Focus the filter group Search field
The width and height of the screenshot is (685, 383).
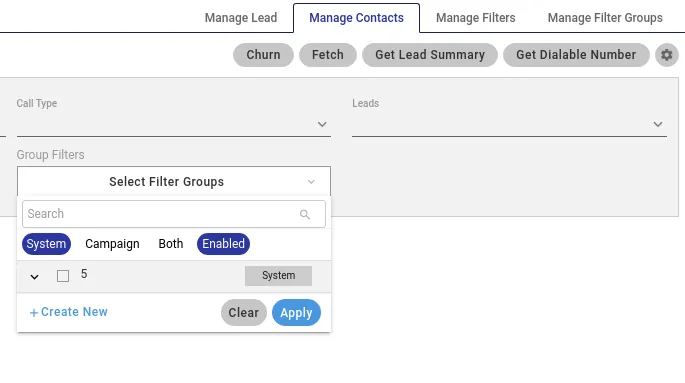tap(173, 214)
